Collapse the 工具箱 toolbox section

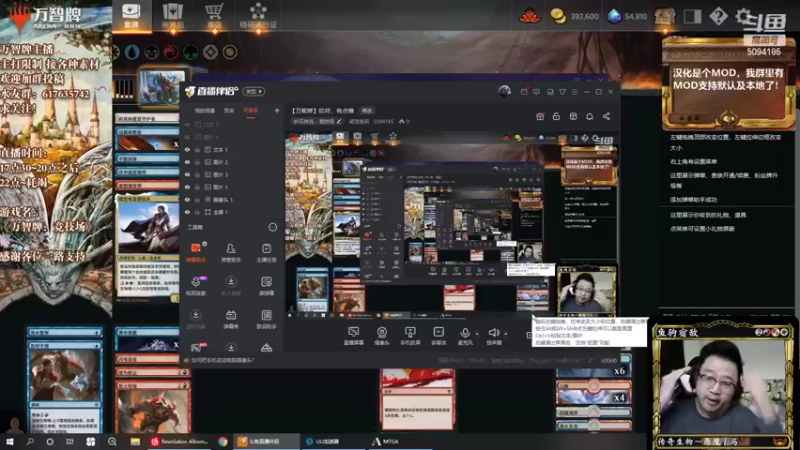coord(272,227)
